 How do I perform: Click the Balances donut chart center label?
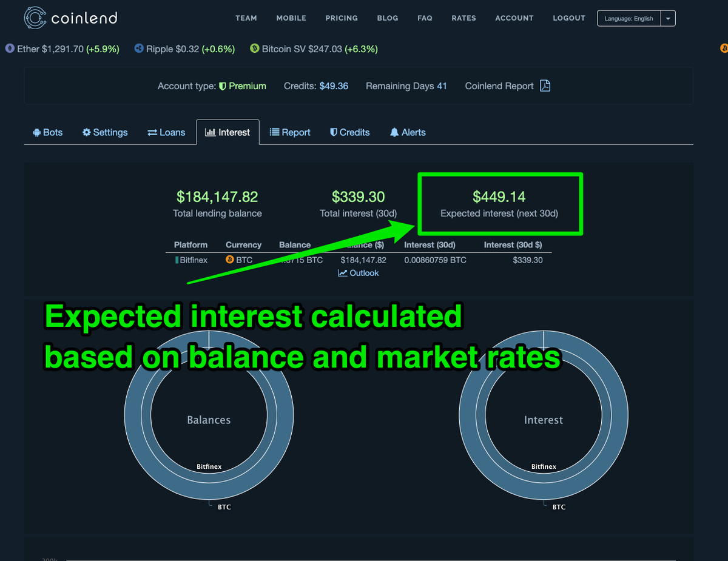click(209, 420)
